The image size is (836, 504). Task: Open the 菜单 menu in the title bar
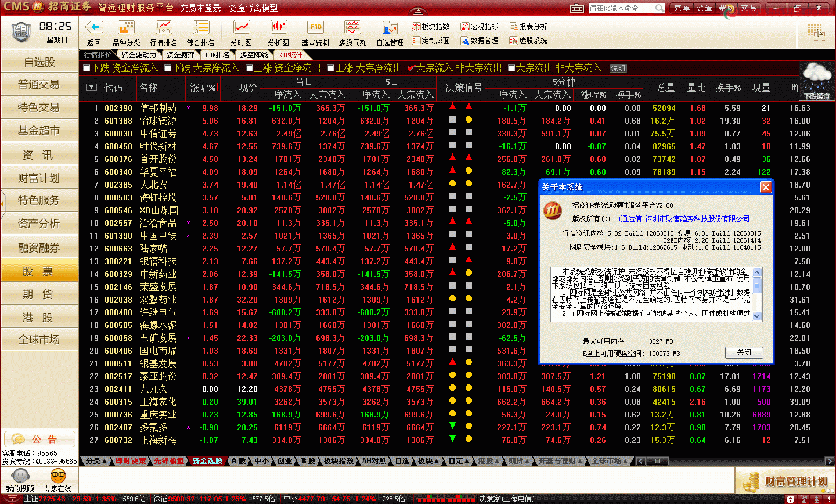point(682,8)
